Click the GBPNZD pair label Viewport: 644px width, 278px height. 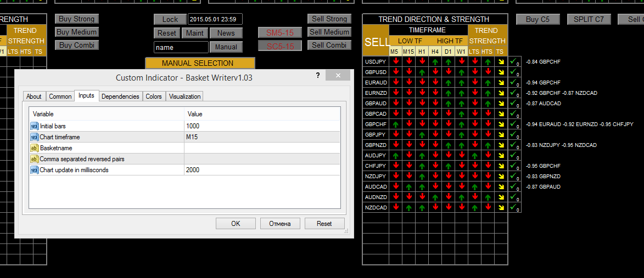[x=376, y=145]
